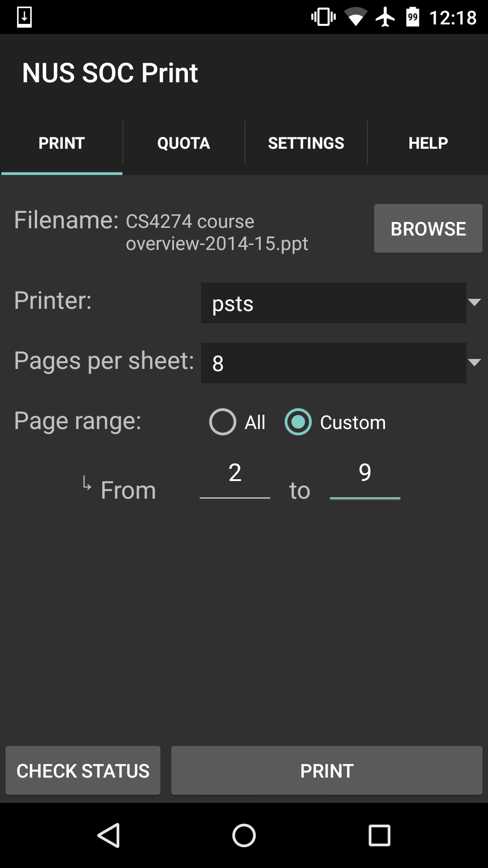Open the HELP tab

428,143
